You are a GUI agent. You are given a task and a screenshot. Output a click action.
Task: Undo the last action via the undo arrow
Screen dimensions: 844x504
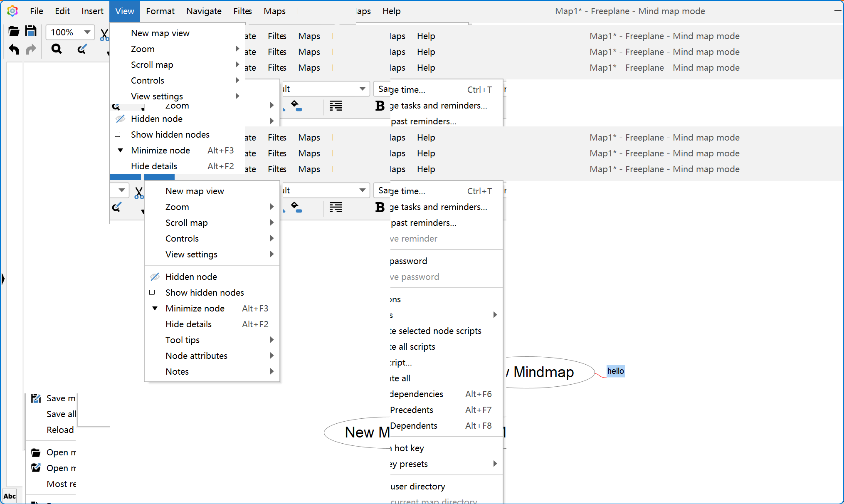click(14, 49)
